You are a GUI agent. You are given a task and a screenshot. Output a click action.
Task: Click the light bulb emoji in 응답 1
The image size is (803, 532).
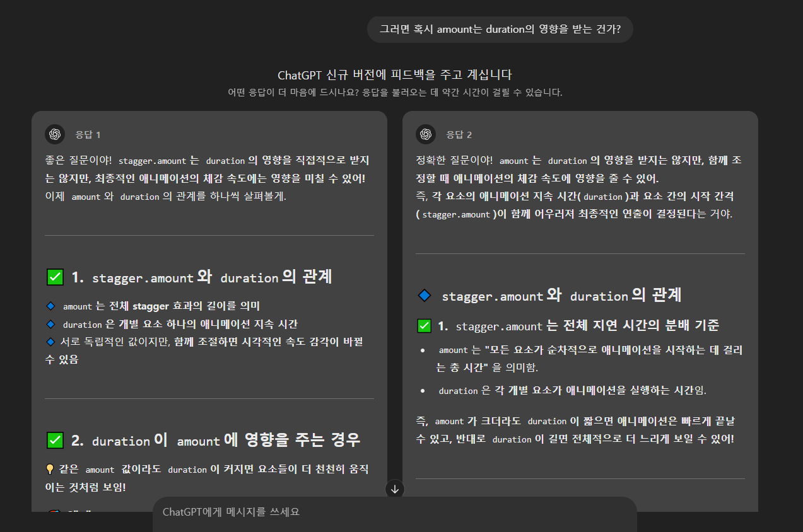[x=50, y=469]
